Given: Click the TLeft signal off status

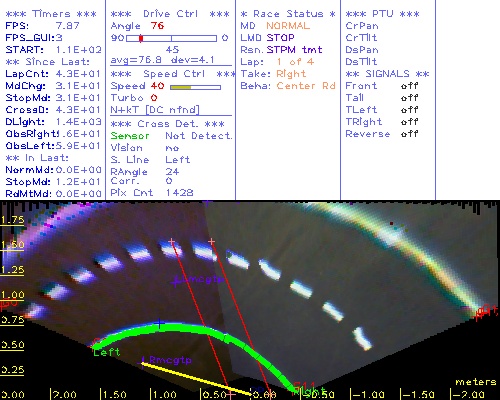Looking at the screenshot, I should pyautogui.click(x=409, y=110).
